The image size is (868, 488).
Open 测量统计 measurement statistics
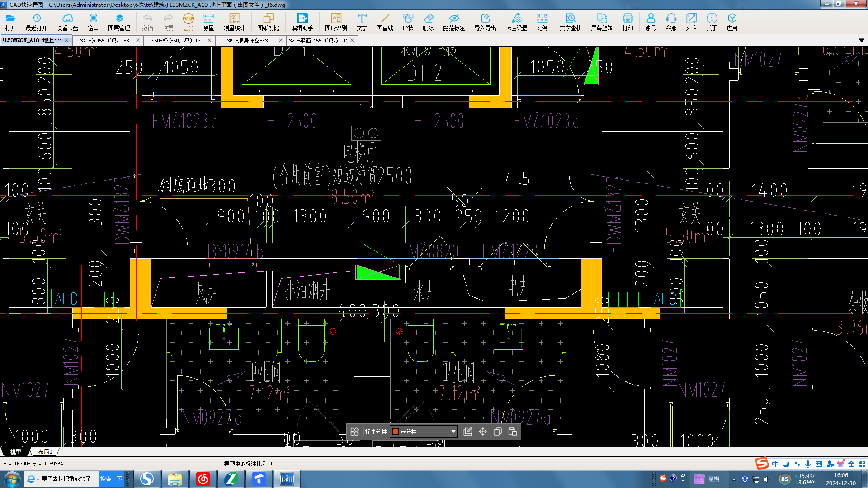click(x=234, y=22)
